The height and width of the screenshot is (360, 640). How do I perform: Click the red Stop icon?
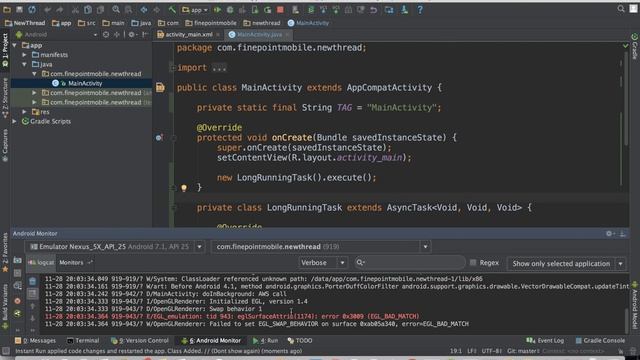[280, 9]
